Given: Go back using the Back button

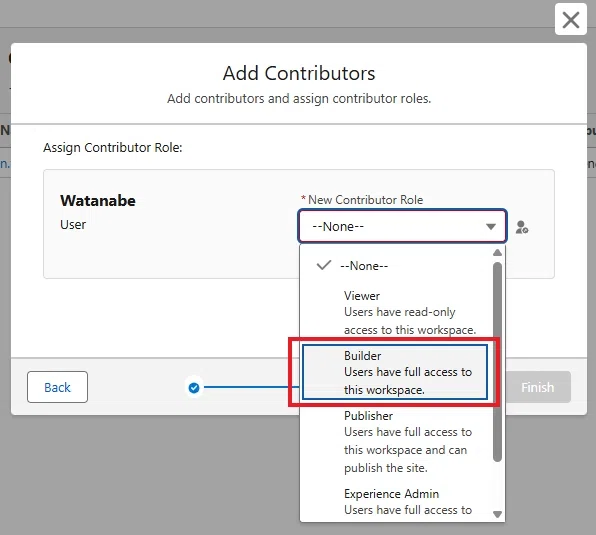Looking at the screenshot, I should click(x=57, y=387).
